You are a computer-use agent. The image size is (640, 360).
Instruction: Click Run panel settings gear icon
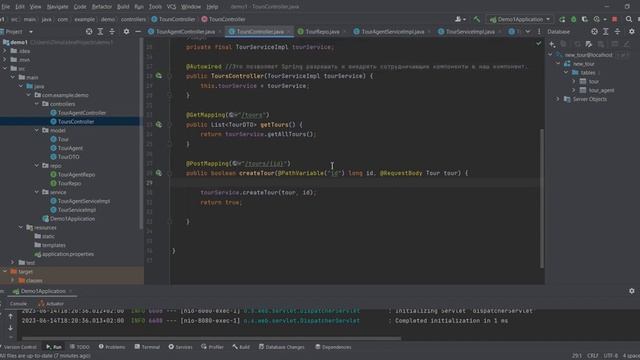(632, 291)
